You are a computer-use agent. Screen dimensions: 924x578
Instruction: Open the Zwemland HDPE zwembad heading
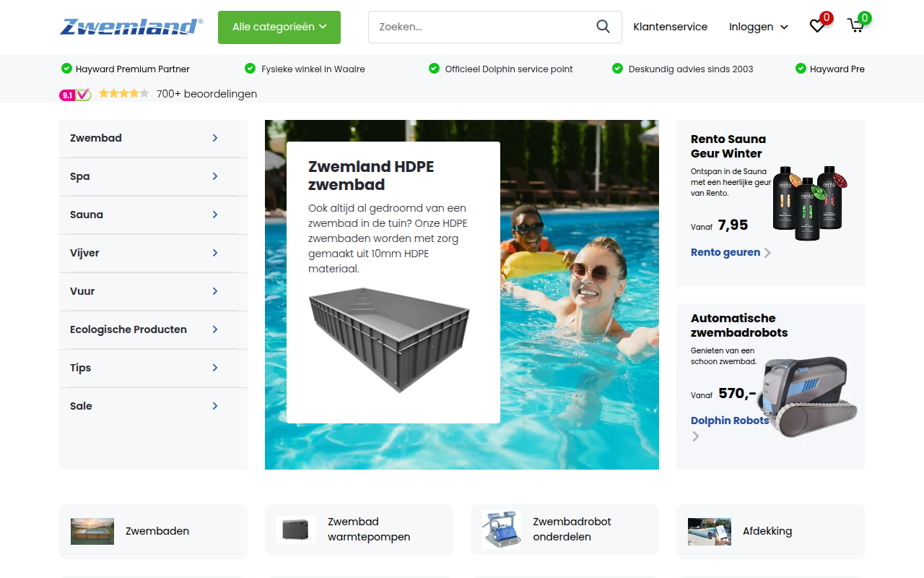click(371, 176)
